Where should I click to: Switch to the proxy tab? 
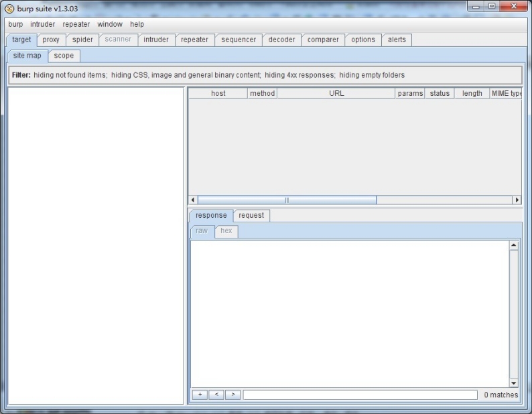51,40
